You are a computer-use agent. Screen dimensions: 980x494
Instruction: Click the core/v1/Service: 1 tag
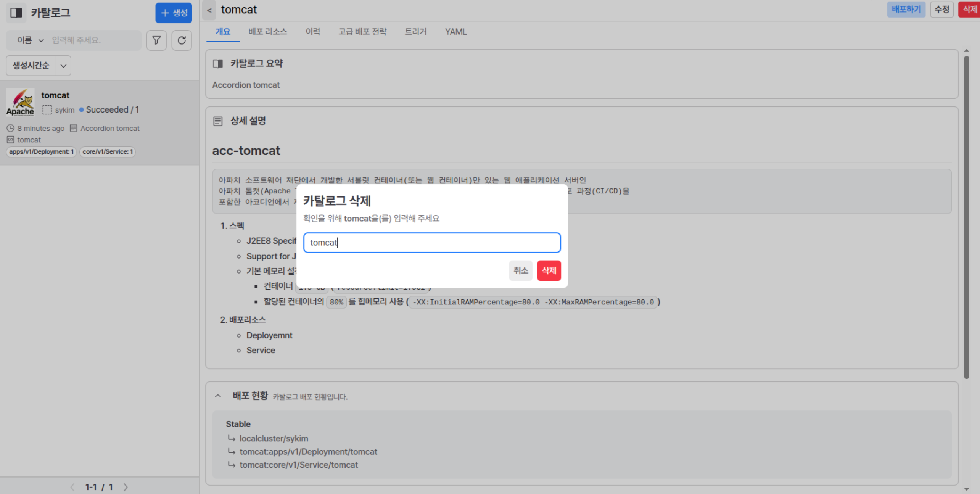tap(108, 152)
